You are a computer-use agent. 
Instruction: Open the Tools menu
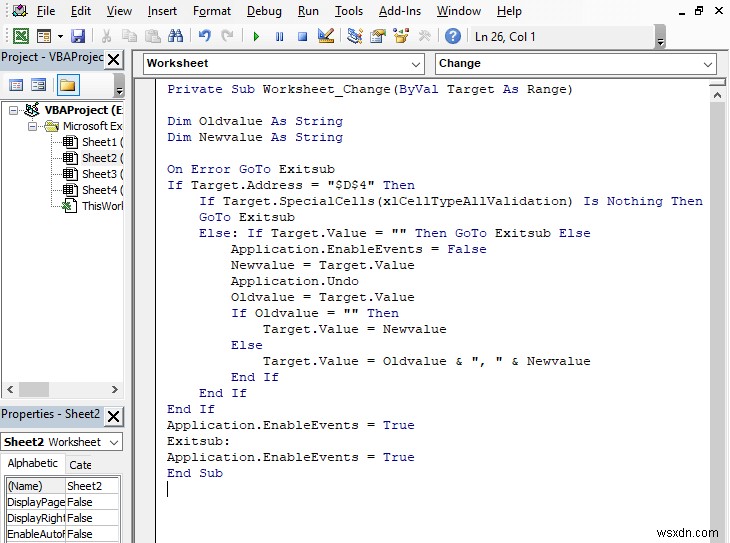[x=349, y=11]
